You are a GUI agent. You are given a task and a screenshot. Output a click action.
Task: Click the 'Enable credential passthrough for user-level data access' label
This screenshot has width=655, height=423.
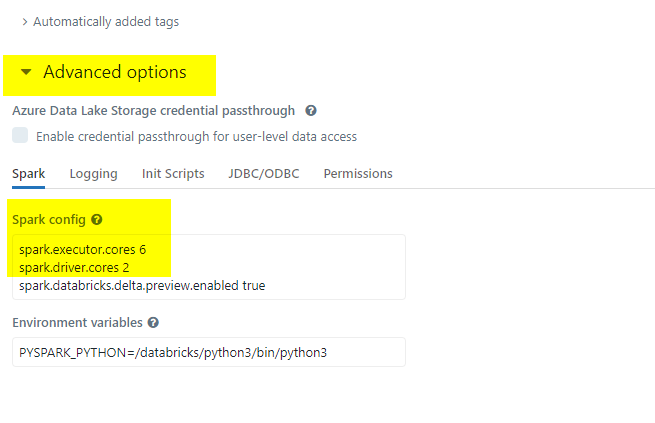pyautogui.click(x=196, y=137)
